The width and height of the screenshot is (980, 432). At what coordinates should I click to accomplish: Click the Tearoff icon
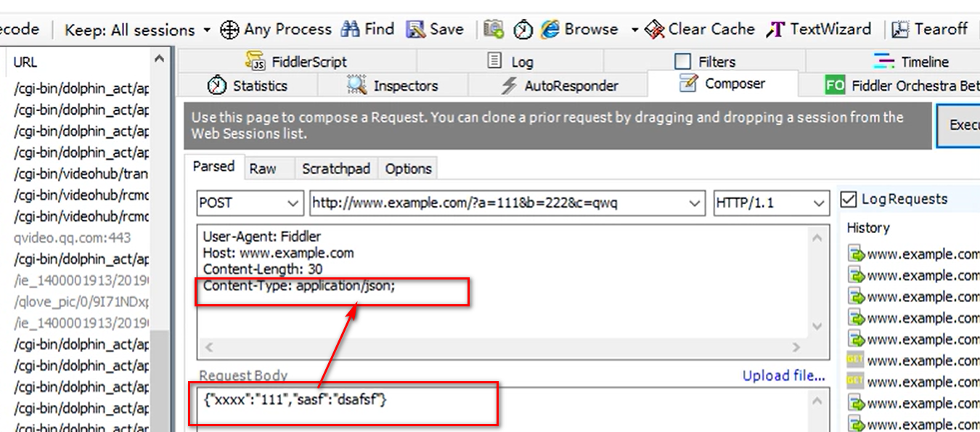901,30
